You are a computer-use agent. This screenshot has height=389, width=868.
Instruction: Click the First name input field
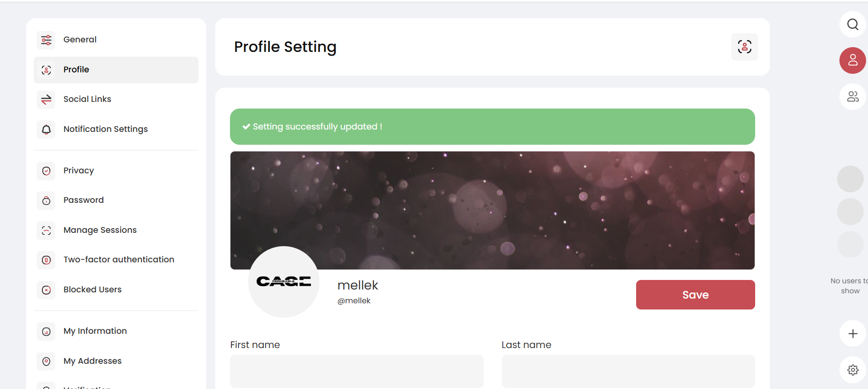pyautogui.click(x=357, y=371)
